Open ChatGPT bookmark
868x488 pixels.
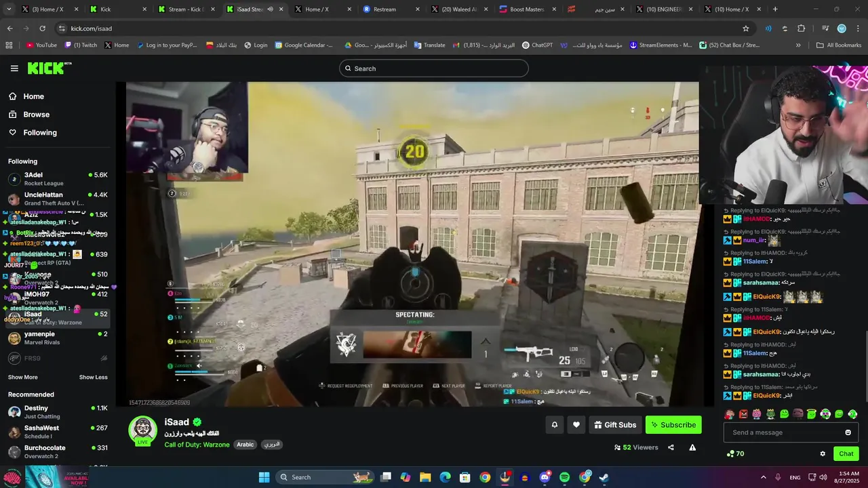538,45
